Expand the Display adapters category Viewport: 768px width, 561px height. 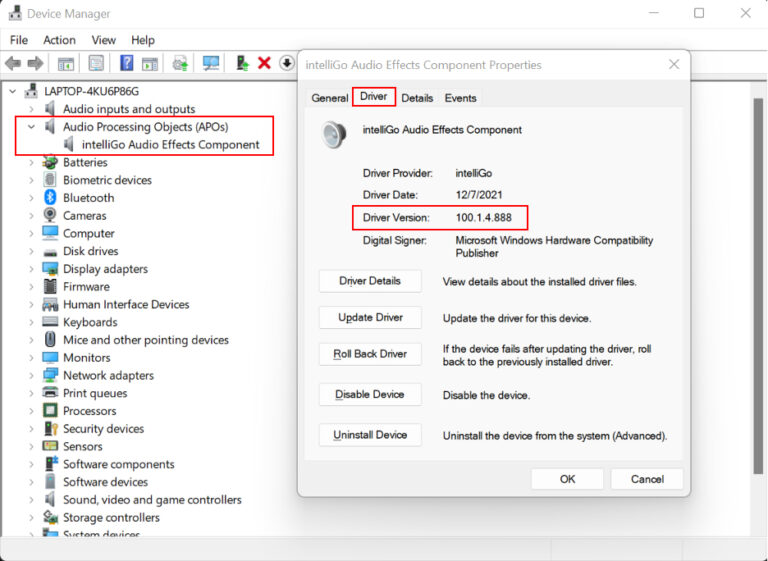click(32, 268)
